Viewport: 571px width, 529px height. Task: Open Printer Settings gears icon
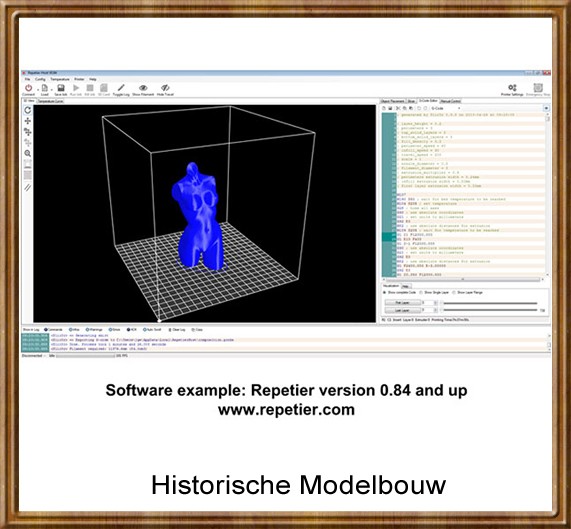pyautogui.click(x=512, y=88)
